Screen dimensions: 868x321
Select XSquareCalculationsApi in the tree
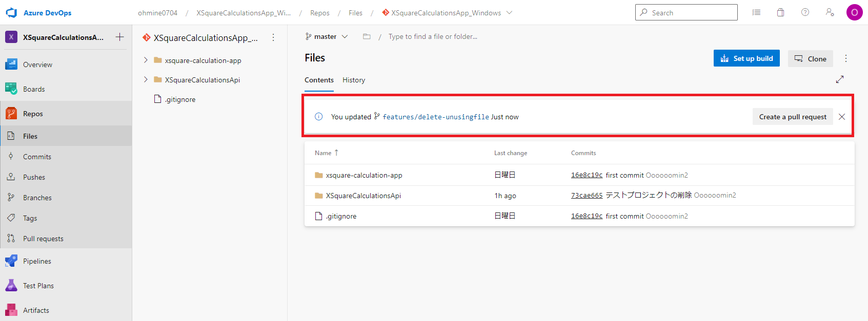203,80
